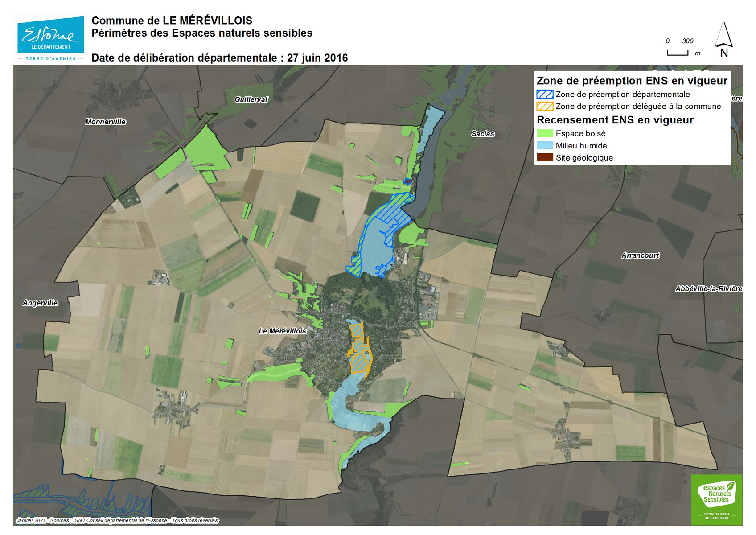This screenshot has width=756, height=535.
Task: Click the 'Recensement ENS en vigueur' heading
Action: (x=615, y=120)
